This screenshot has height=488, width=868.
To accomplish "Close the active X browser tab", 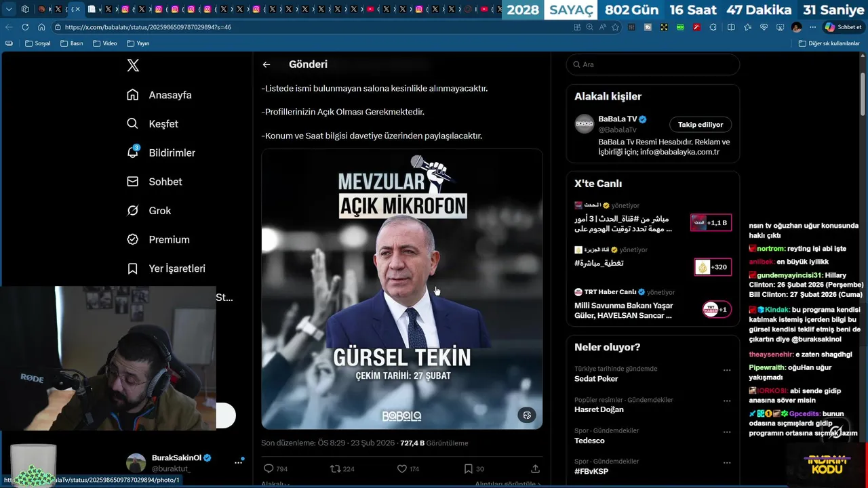I will coord(77,9).
